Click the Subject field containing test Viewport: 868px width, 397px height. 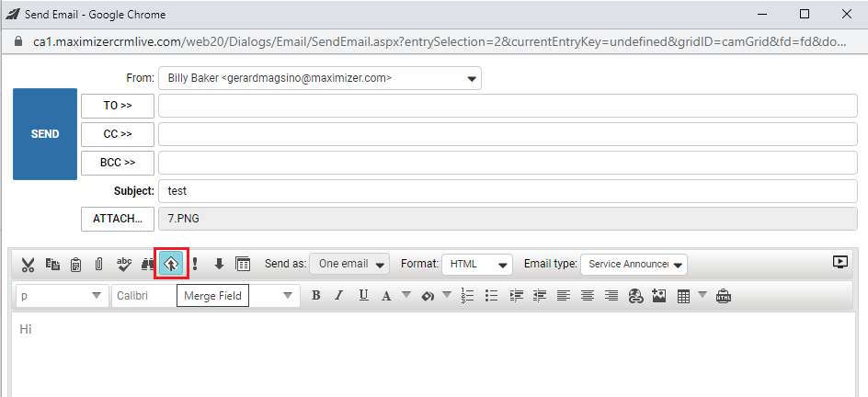[x=508, y=191]
